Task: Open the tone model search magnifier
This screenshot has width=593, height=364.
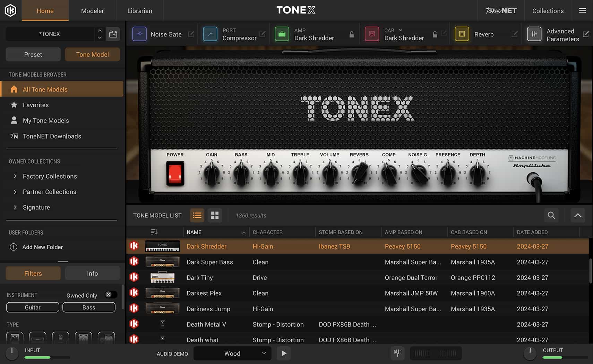Action: pyautogui.click(x=551, y=215)
